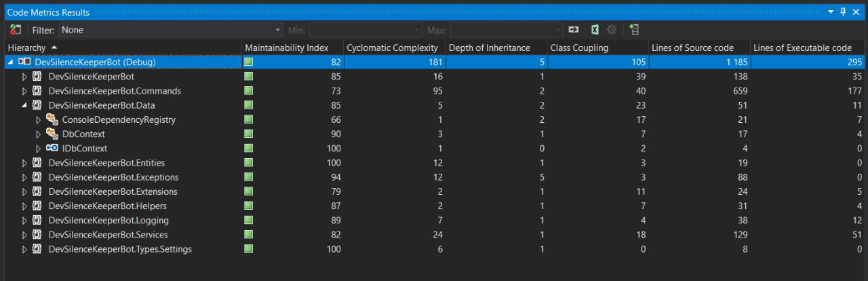Collapse the DevSilenceKeeperBot (Debug) root node
The width and height of the screenshot is (868, 281).
coord(11,62)
